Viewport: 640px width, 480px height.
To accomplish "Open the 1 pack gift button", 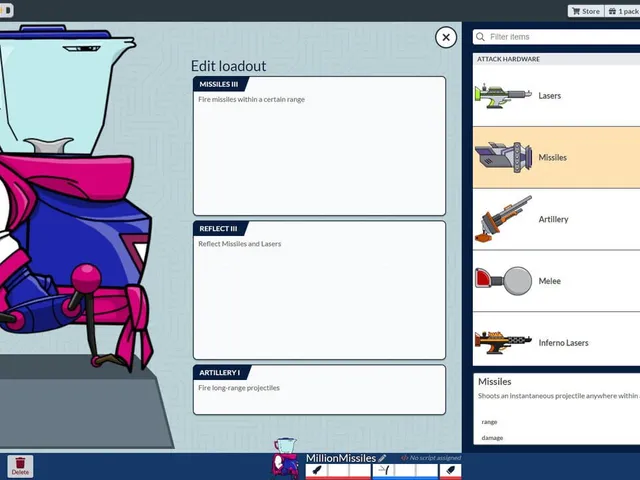I will tap(623, 11).
